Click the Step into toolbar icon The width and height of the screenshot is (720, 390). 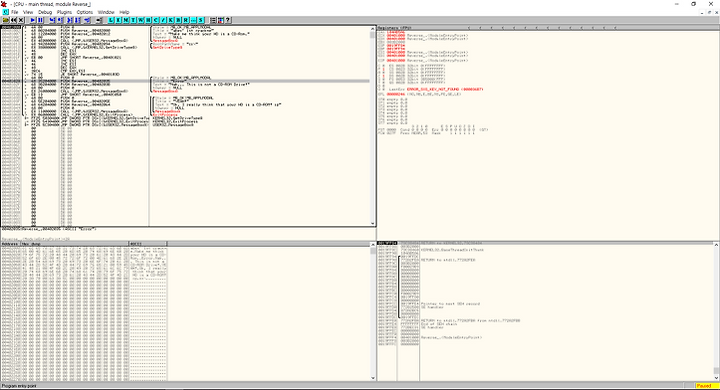52,20
